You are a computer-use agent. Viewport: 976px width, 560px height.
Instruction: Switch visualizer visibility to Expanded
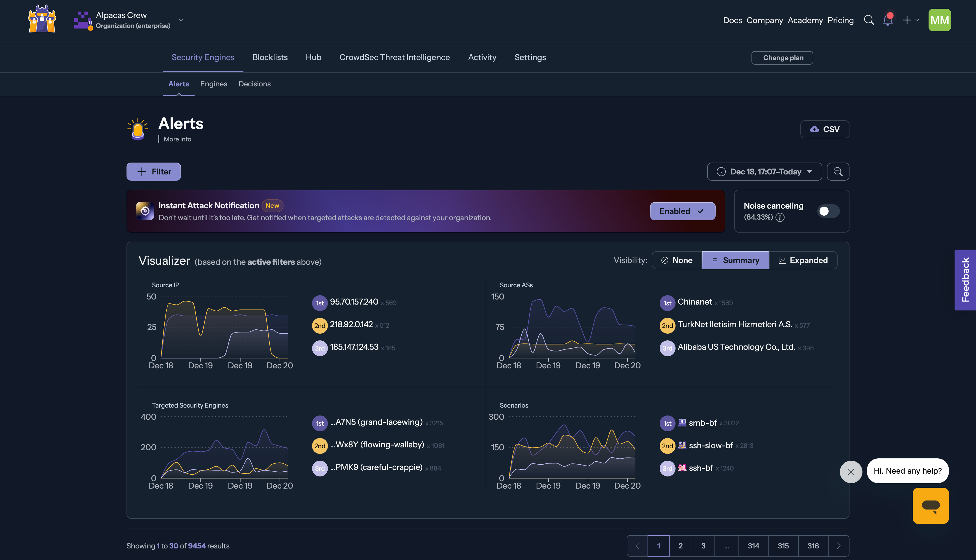tap(803, 260)
